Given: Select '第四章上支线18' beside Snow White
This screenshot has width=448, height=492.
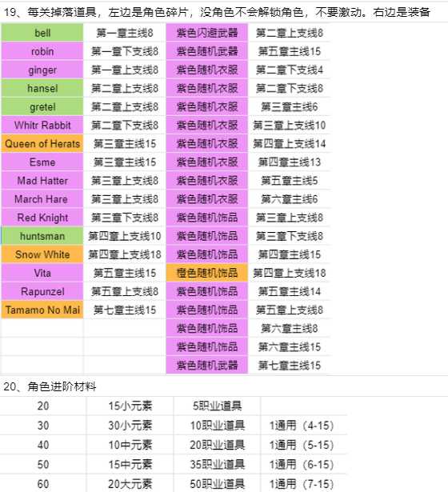Looking at the screenshot, I should tap(125, 254).
